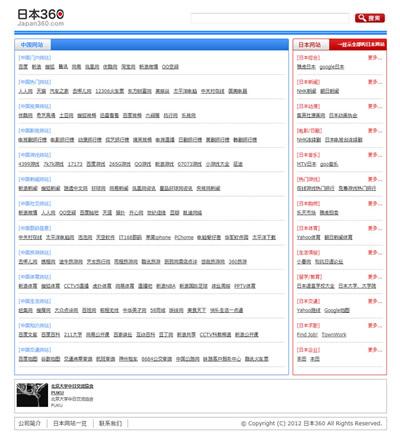Click the 日本360 site logo

41,17
